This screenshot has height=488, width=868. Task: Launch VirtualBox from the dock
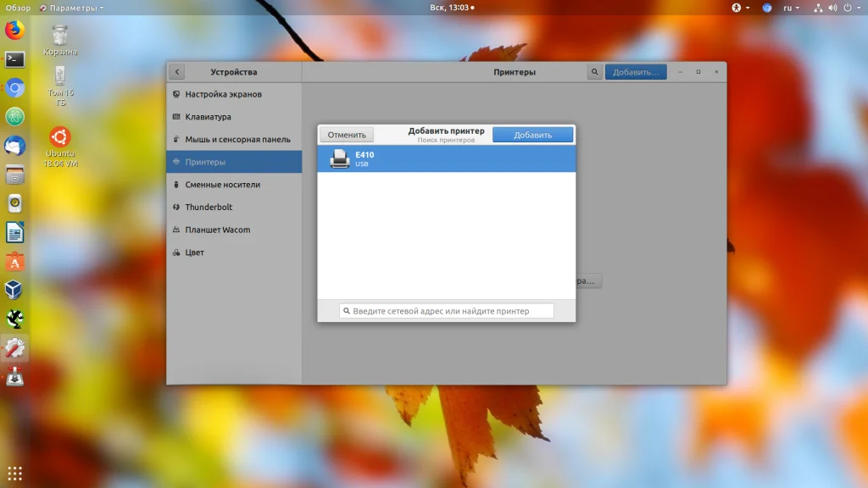click(x=15, y=290)
